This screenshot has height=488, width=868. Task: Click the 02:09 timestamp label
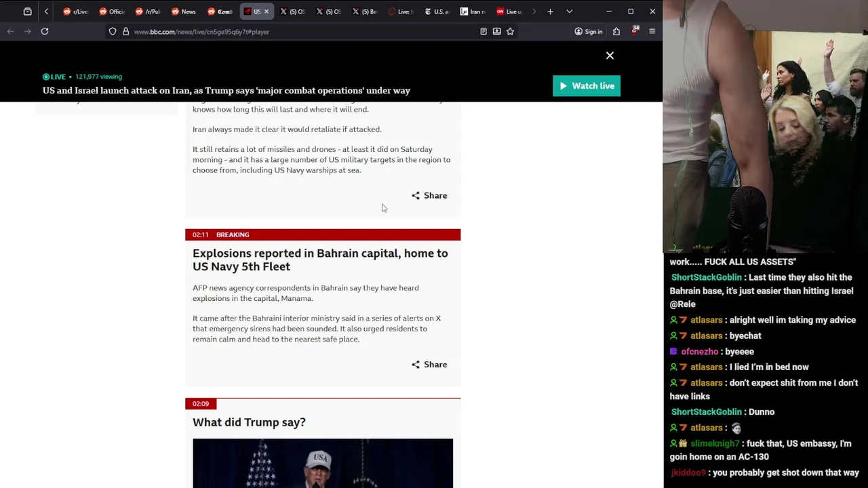(x=201, y=404)
